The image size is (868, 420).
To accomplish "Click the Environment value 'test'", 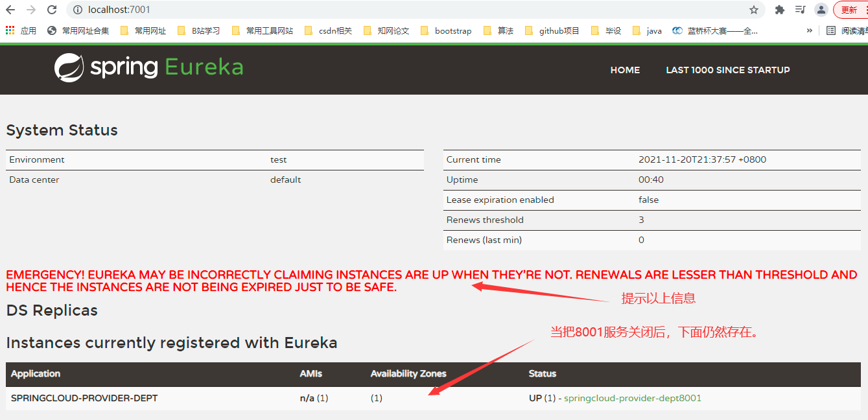I will tap(278, 159).
